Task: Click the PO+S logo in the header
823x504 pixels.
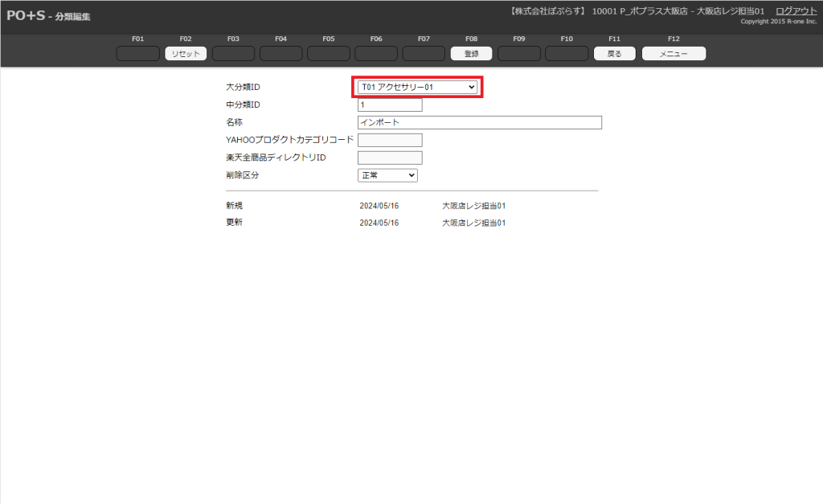Action: point(26,16)
